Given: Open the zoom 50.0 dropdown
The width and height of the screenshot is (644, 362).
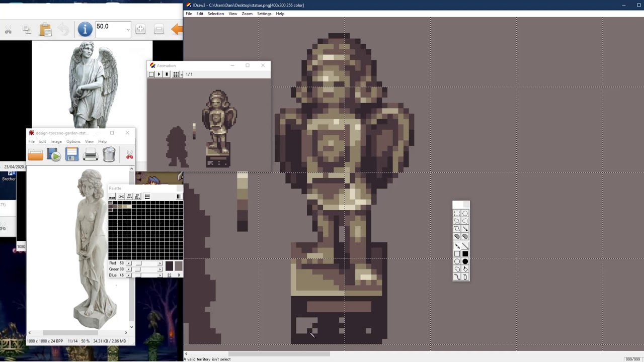Looking at the screenshot, I should click(128, 30).
